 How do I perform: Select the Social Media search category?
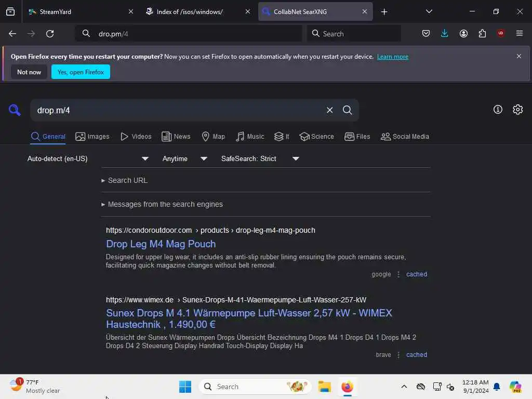(x=405, y=137)
